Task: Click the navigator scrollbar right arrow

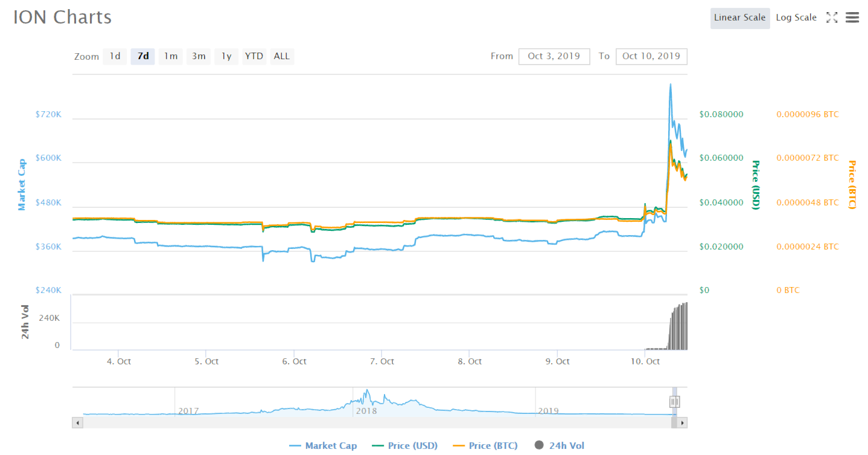Action: tap(682, 423)
